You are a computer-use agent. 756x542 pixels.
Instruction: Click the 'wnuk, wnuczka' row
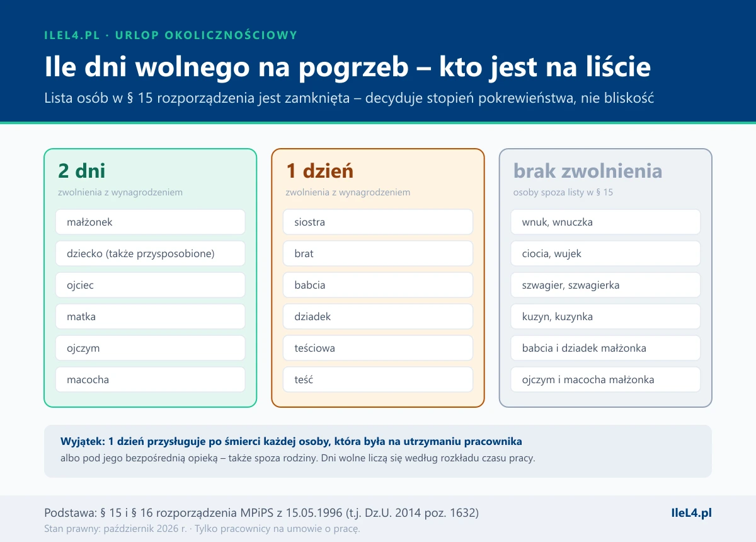point(605,222)
